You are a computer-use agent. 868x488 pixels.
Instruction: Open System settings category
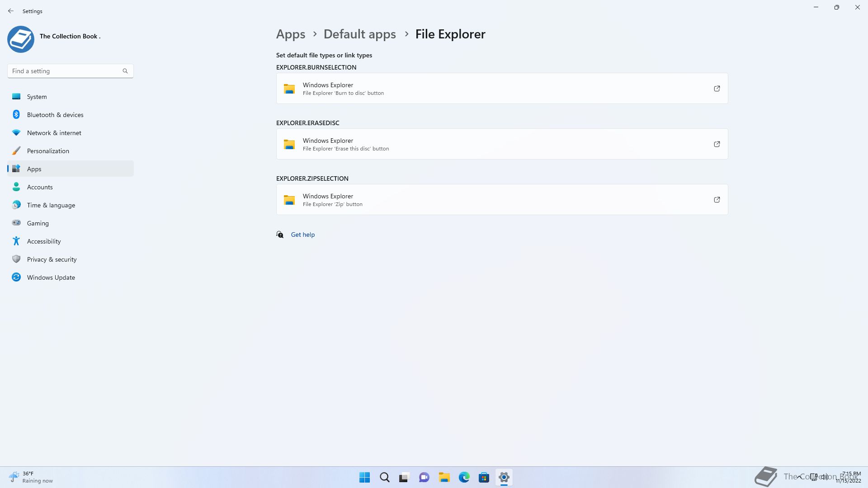pos(71,97)
